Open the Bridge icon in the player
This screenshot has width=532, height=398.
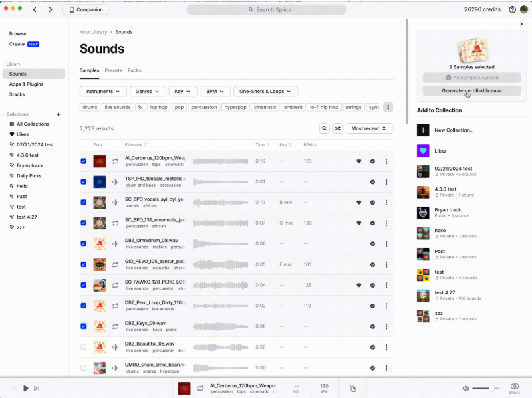point(515,388)
